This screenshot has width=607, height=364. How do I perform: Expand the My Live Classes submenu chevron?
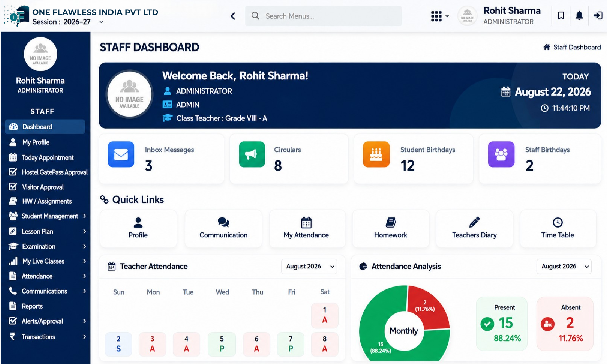click(x=85, y=261)
